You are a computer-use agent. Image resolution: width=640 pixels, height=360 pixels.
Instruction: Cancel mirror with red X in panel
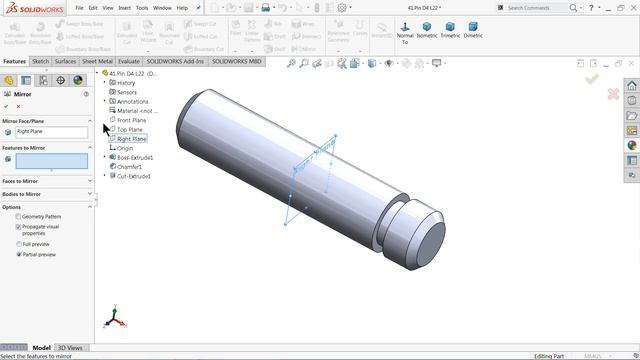point(18,107)
